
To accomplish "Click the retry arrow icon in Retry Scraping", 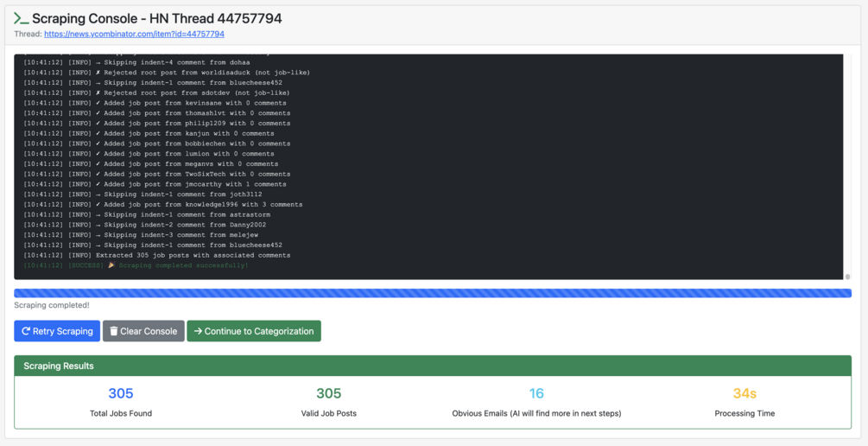I will (x=25, y=331).
